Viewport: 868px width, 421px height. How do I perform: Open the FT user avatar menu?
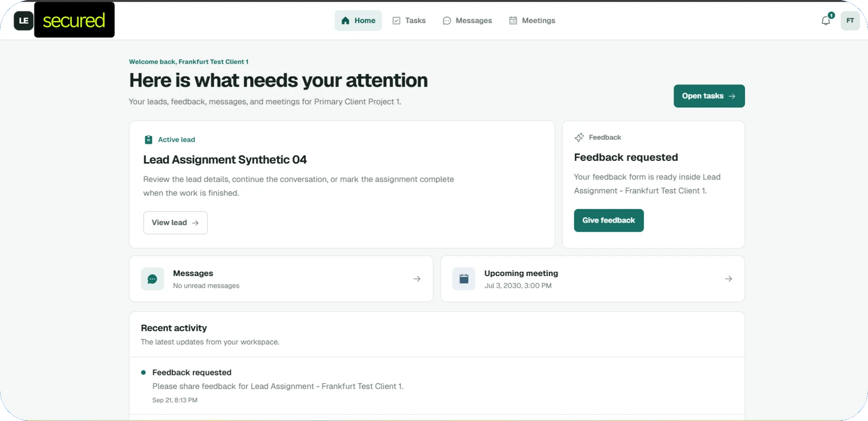[x=850, y=21]
